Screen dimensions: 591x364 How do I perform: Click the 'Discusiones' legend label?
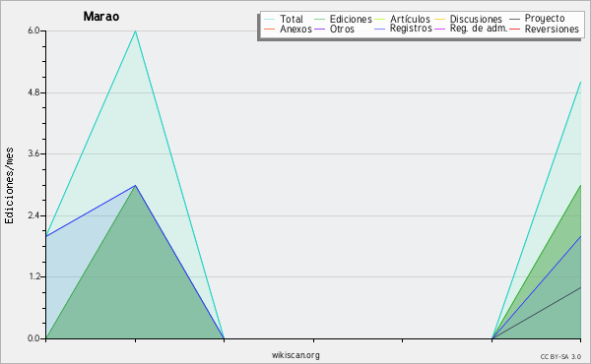point(476,19)
